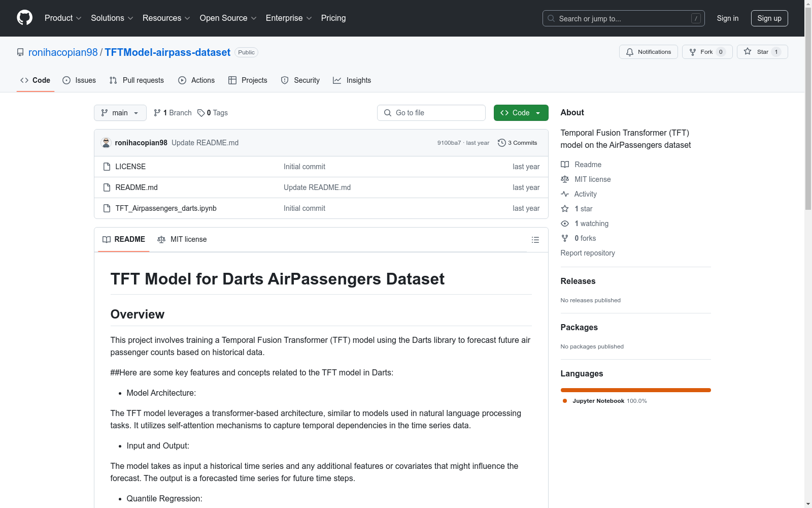The height and width of the screenshot is (508, 812).
Task: Select the Code repository tab
Action: click(x=36, y=80)
